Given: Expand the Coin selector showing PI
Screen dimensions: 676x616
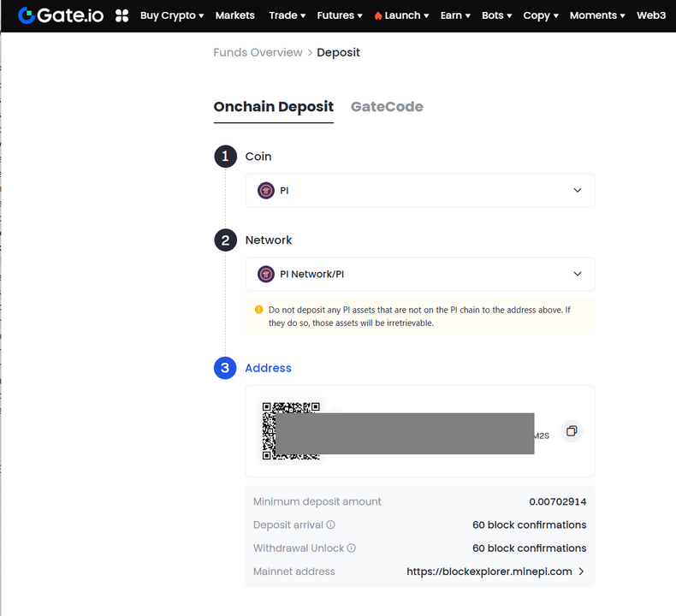Looking at the screenshot, I should (x=420, y=191).
